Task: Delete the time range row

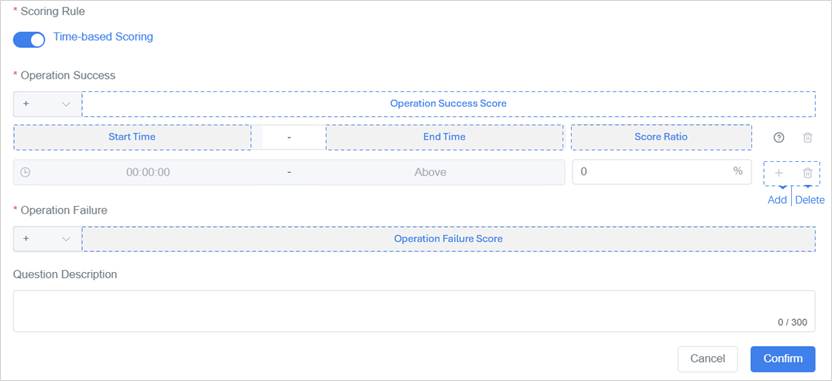Action: click(807, 173)
